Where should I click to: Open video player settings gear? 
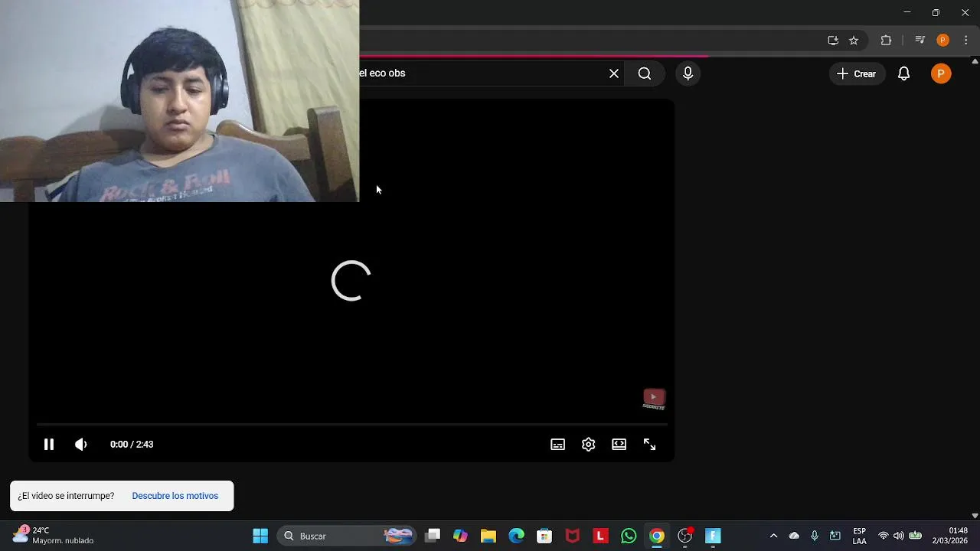point(588,444)
